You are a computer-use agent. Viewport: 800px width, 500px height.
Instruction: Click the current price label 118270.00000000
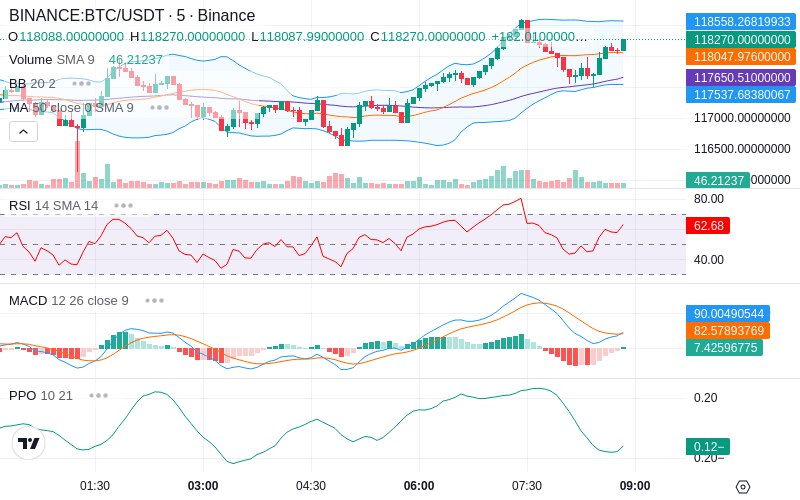741,39
